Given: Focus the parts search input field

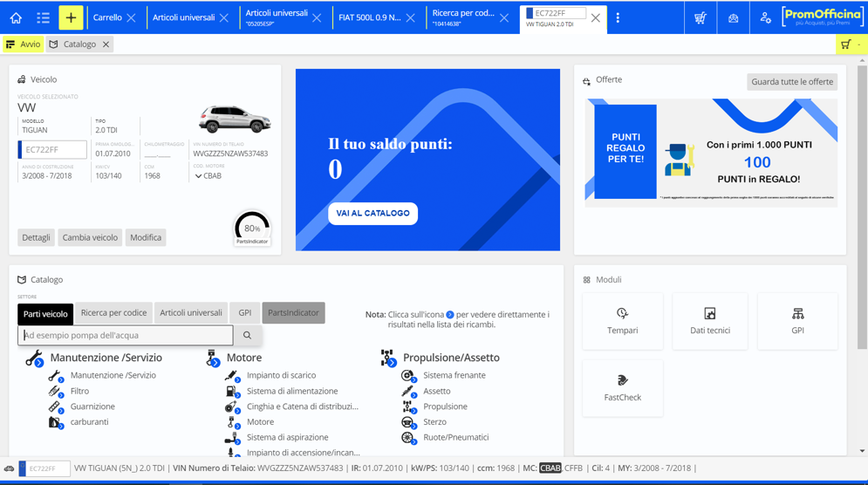Looking at the screenshot, I should click(126, 335).
